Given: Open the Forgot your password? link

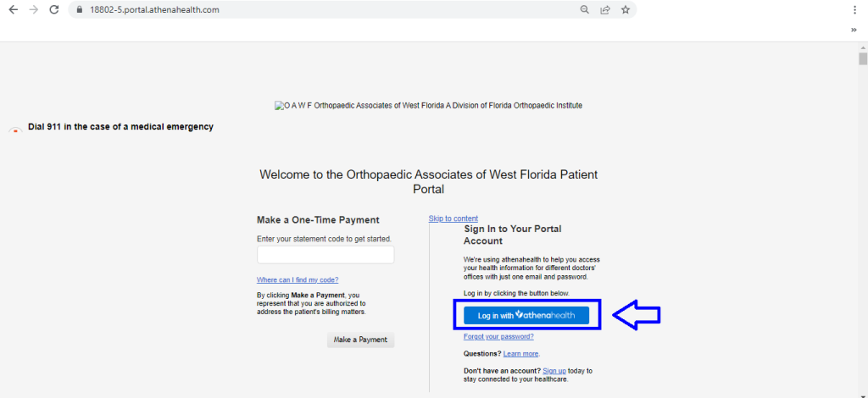Looking at the screenshot, I should click(x=498, y=336).
